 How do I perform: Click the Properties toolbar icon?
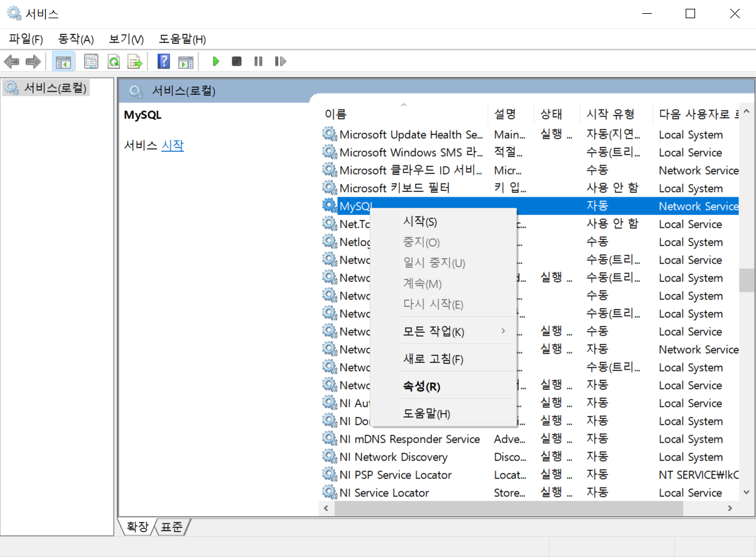click(x=92, y=62)
